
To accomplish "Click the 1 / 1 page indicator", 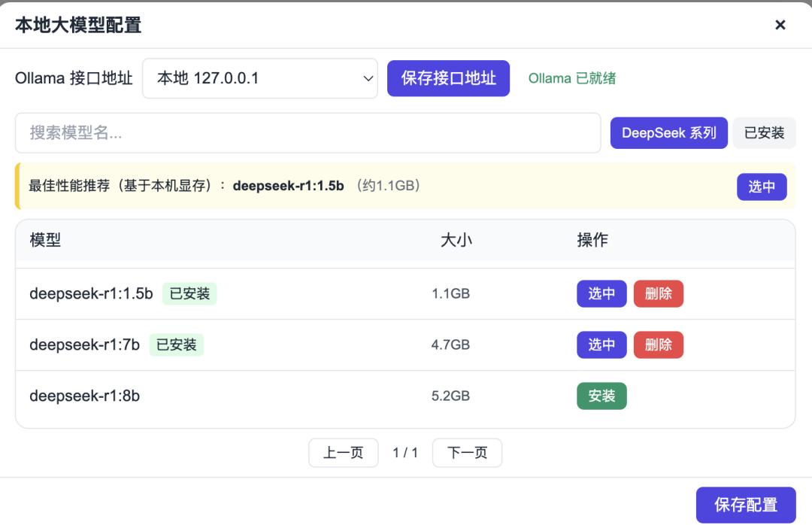I will [405, 453].
